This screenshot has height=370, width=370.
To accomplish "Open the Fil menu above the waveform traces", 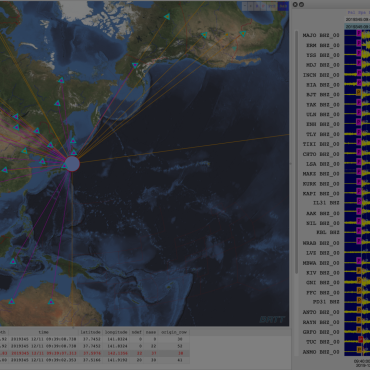I will [351, 12].
